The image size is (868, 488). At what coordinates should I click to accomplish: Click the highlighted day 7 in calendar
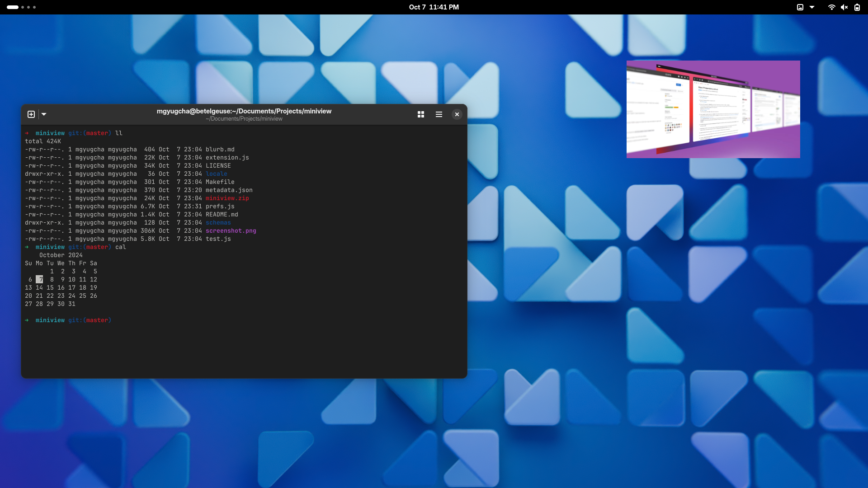click(x=39, y=280)
